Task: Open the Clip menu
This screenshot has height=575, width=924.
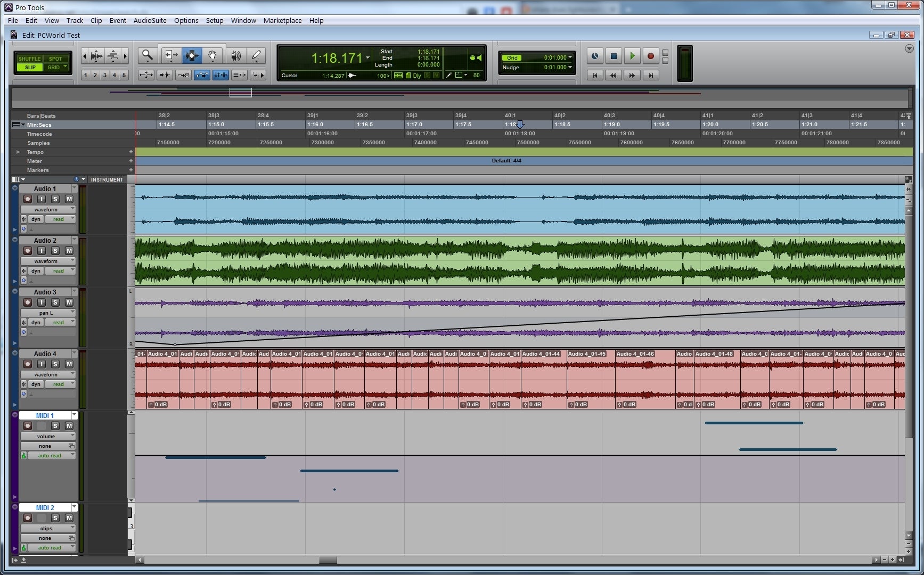Action: (x=96, y=20)
